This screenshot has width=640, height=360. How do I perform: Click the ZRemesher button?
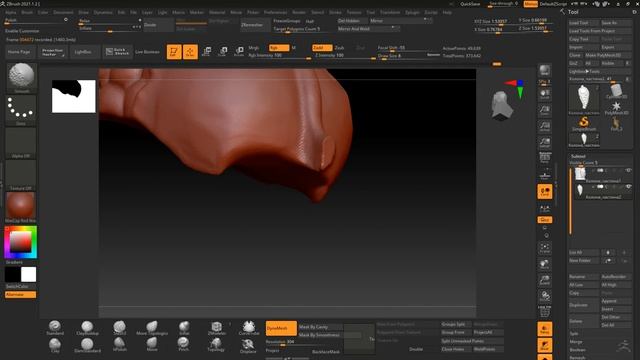pyautogui.click(x=255, y=25)
